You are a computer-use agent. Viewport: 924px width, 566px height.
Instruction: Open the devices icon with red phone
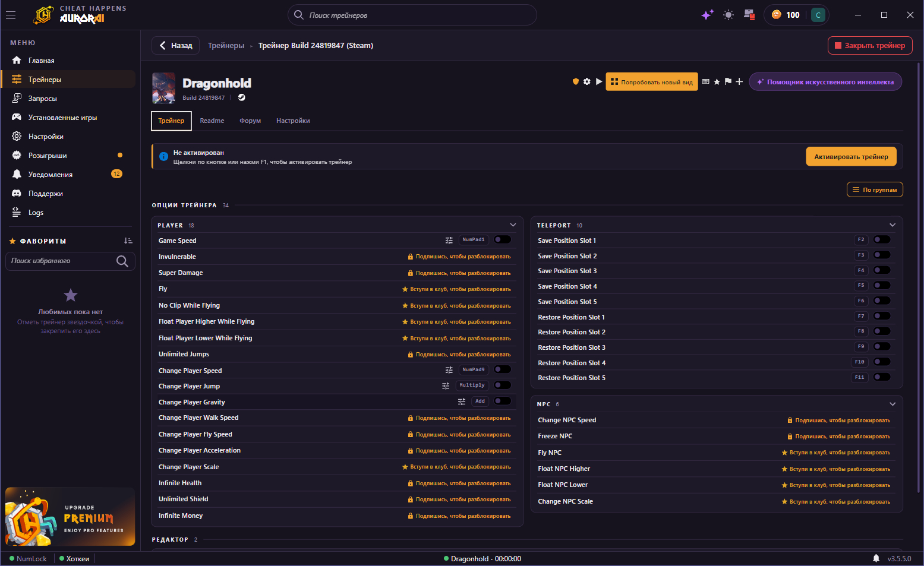click(749, 15)
